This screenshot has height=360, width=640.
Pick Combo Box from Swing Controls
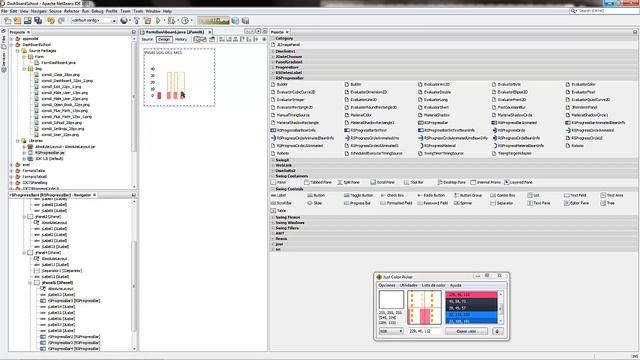point(502,196)
